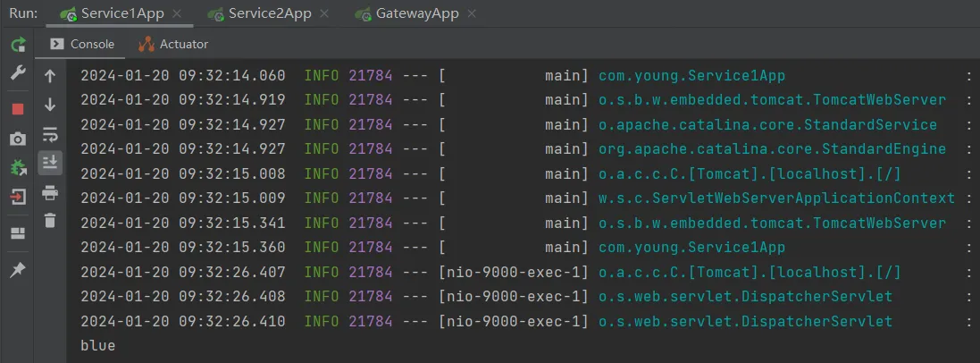Viewport: 980px width, 363px height.
Task: Click the green bug debugger icon
Action: coord(18,168)
